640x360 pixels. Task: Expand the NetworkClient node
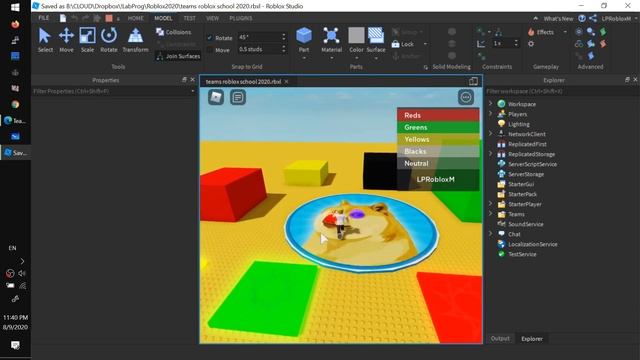coord(491,134)
